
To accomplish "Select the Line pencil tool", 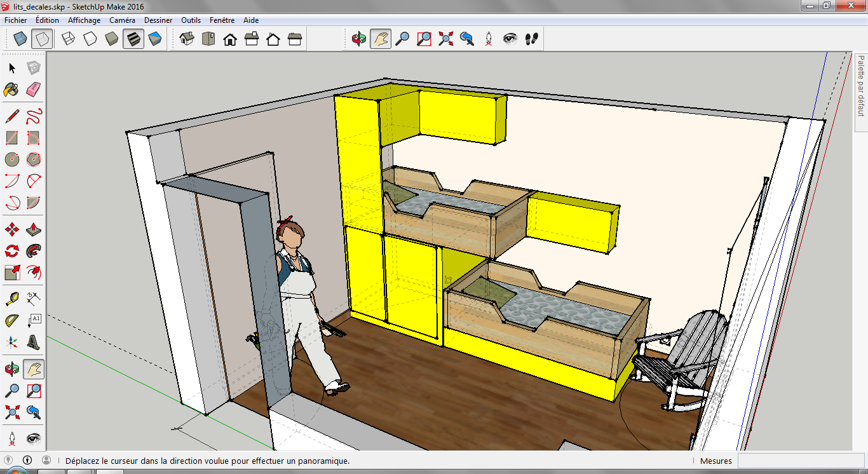I will pyautogui.click(x=12, y=116).
